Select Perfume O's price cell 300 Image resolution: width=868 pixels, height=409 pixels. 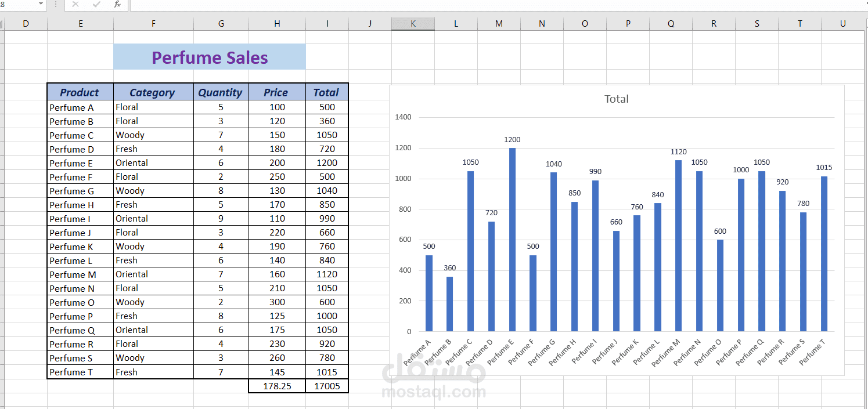277,302
